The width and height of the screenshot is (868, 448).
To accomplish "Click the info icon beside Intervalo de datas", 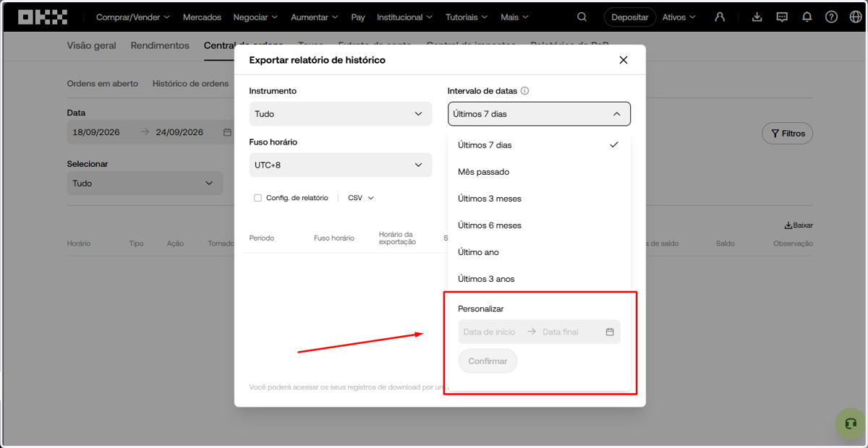I will 525,91.
